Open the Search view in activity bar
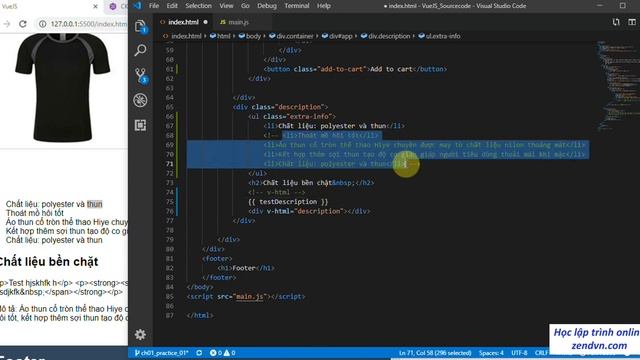640x360 pixels. (140, 50)
